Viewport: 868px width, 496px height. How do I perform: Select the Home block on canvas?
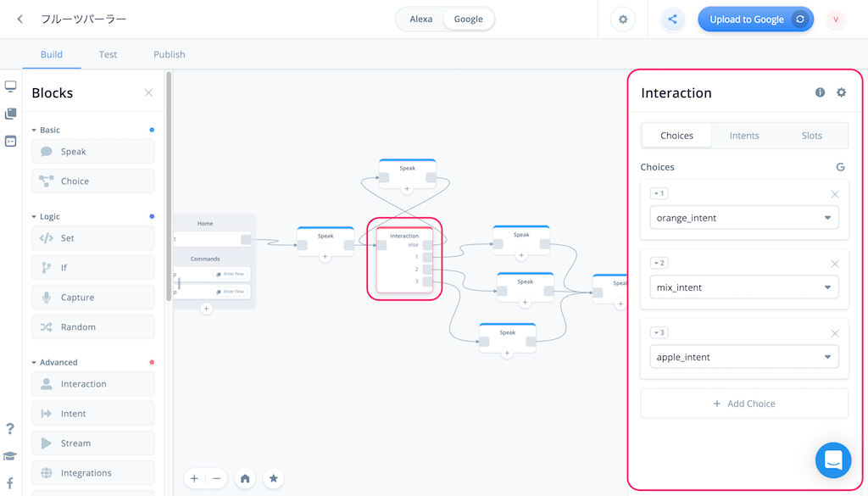coord(214,261)
